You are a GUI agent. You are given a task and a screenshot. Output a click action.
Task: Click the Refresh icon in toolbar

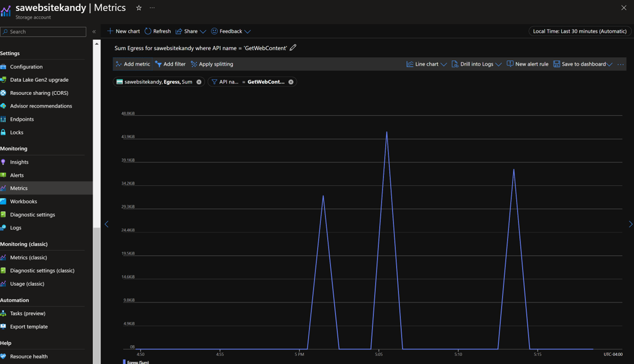pyautogui.click(x=148, y=31)
